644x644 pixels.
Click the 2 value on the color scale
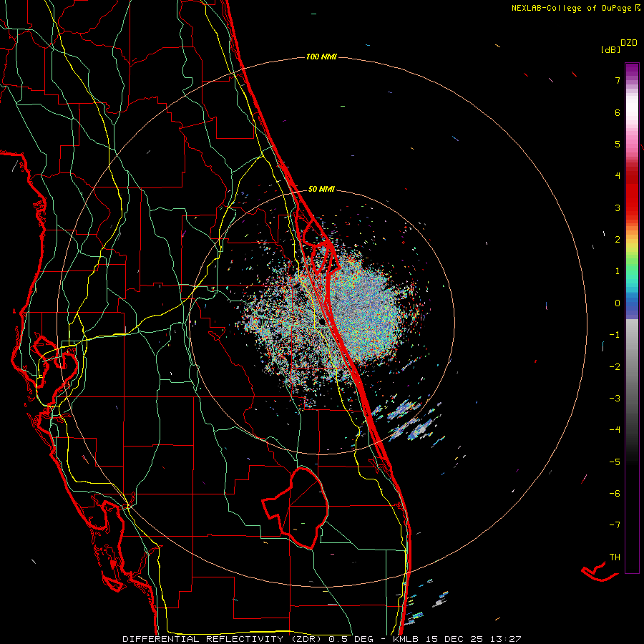(x=618, y=240)
